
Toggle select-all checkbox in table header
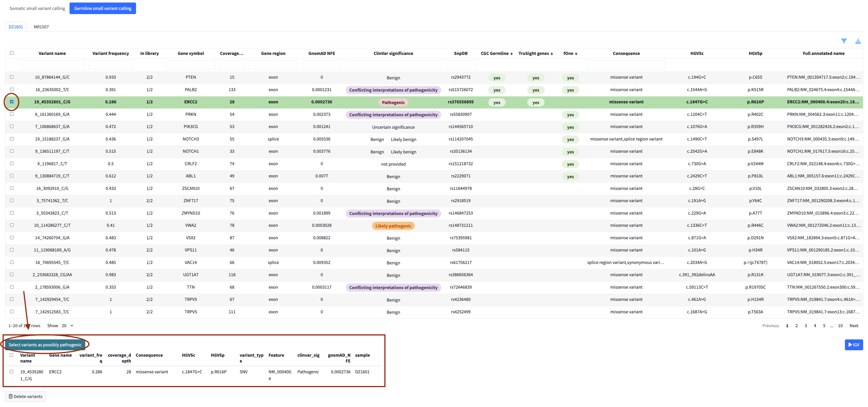12,53
